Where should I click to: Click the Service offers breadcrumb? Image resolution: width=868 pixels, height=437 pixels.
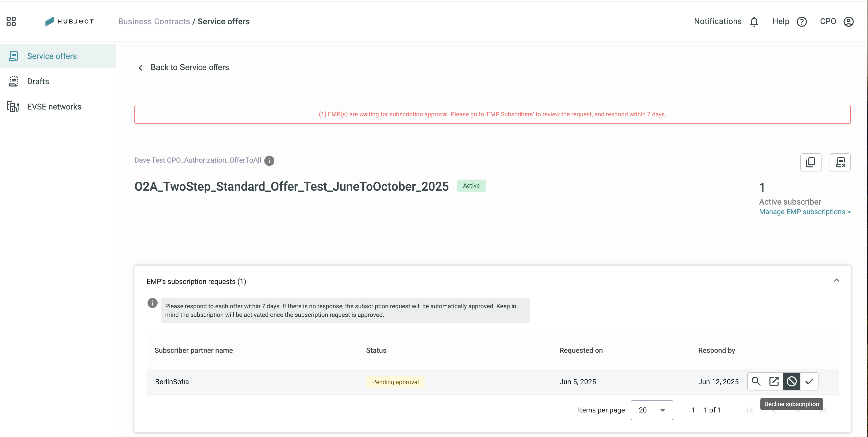223,21
